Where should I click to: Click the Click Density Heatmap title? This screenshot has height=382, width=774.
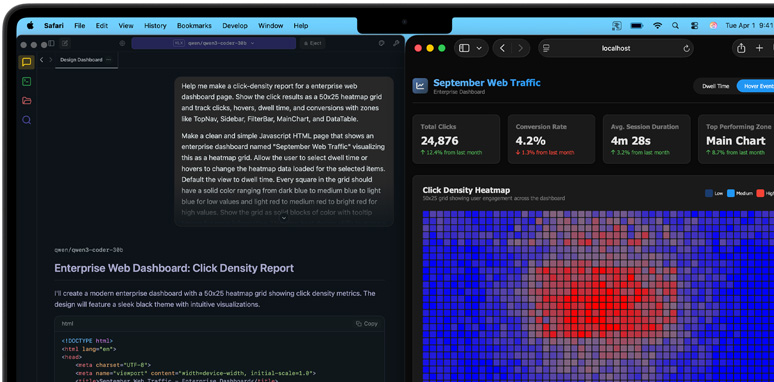466,190
